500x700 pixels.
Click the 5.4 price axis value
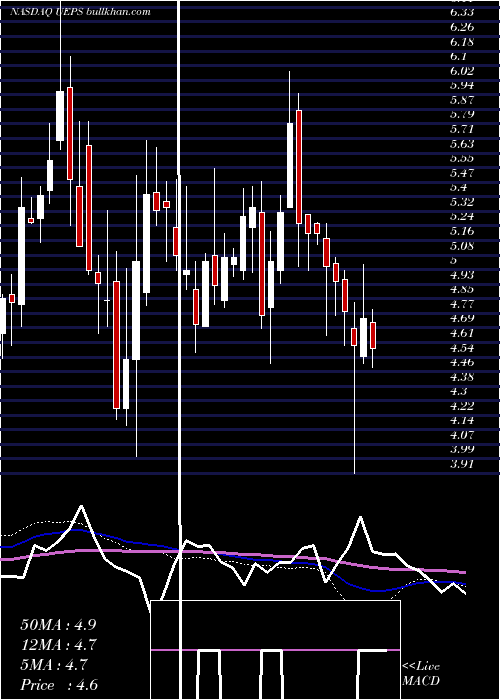click(458, 187)
